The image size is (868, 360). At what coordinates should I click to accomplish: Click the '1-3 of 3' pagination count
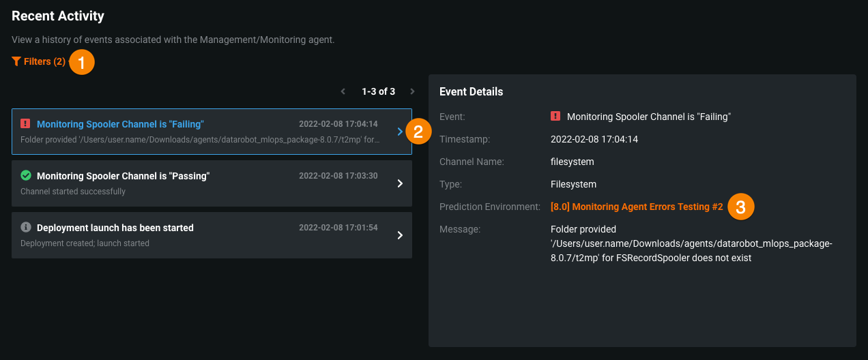pos(378,91)
